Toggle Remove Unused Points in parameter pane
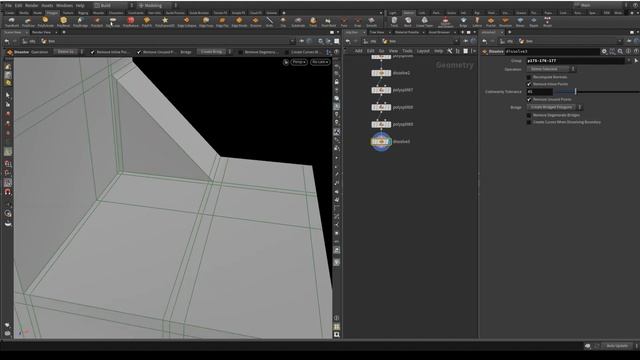The height and width of the screenshot is (360, 640). pyautogui.click(x=529, y=100)
